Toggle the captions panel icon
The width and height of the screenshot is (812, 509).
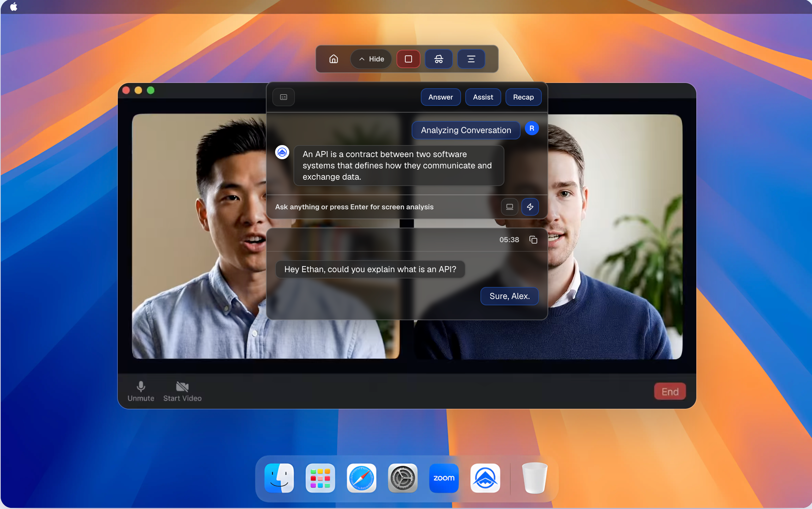click(x=284, y=97)
